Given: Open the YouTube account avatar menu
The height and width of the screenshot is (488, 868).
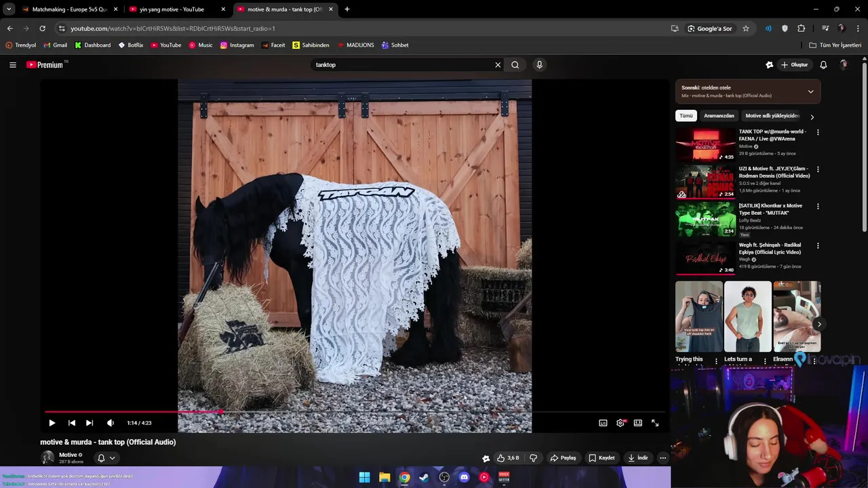Looking at the screenshot, I should [x=844, y=65].
